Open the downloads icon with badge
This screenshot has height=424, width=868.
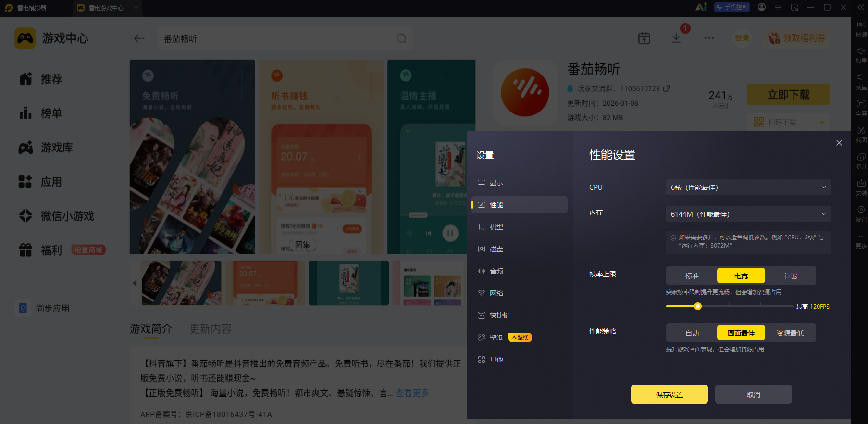pyautogui.click(x=676, y=38)
